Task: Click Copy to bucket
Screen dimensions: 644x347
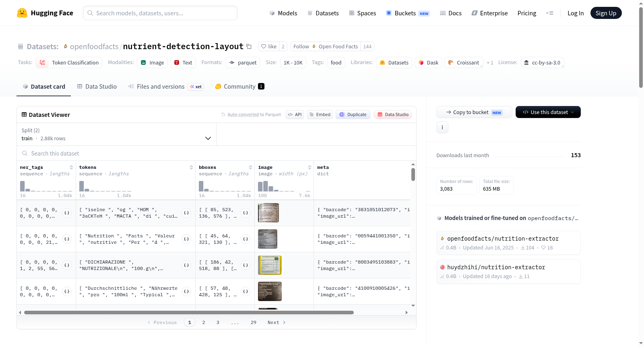Action: [x=474, y=112]
